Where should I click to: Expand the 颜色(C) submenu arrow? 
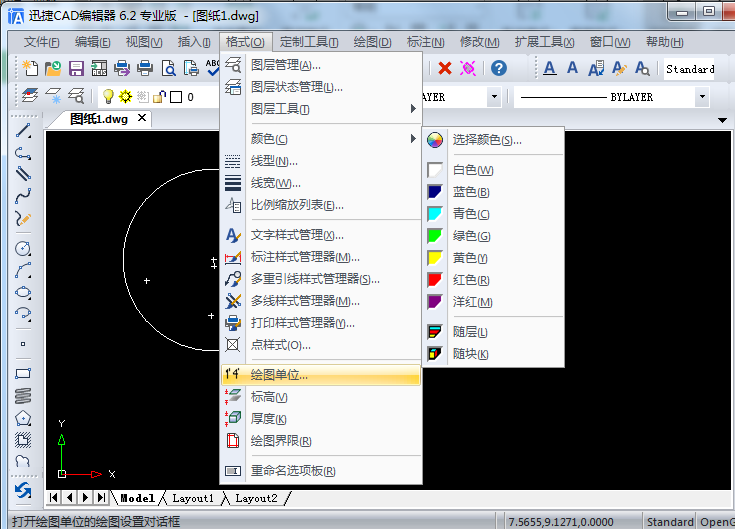[x=413, y=139]
